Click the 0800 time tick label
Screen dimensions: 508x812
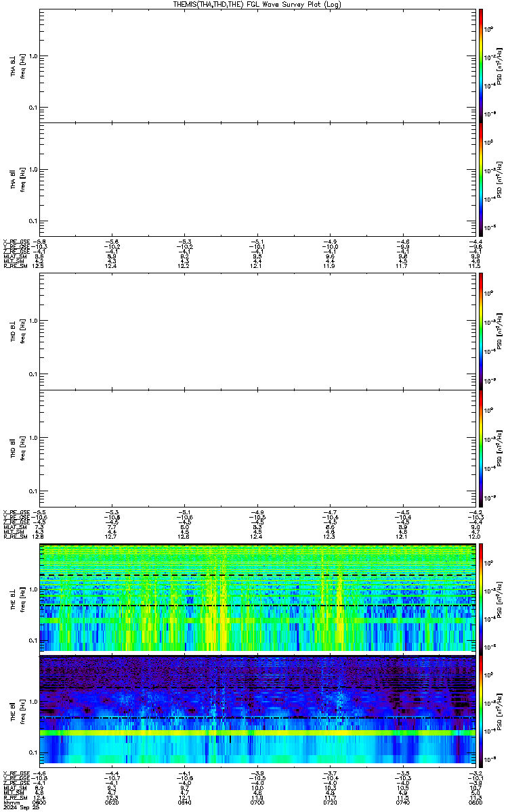pyautogui.click(x=475, y=803)
